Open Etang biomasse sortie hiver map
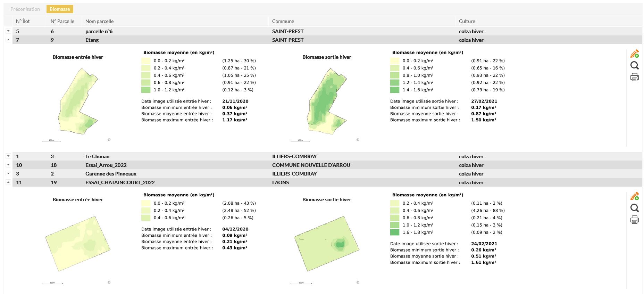 coord(327,101)
